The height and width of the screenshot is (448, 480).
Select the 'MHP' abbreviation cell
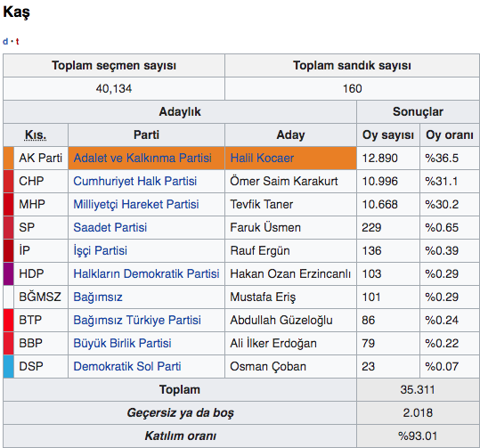point(40,204)
